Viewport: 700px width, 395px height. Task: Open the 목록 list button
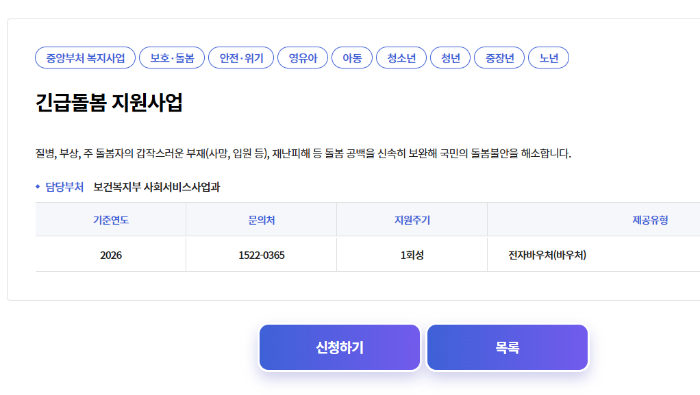507,348
